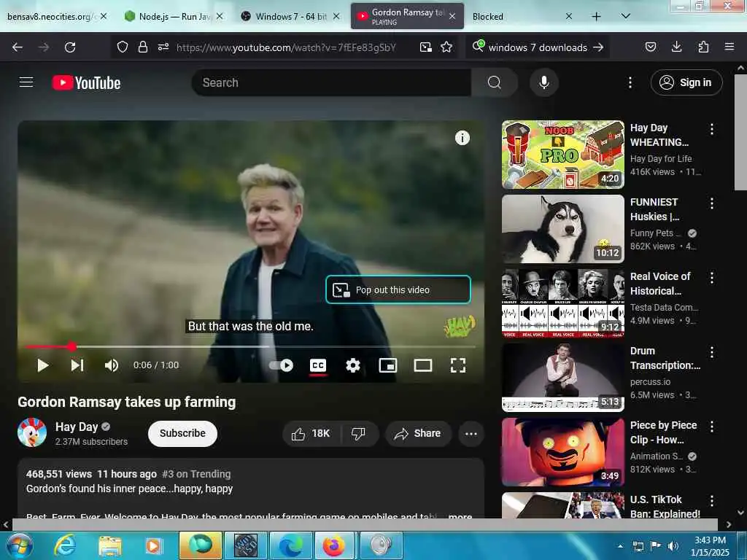This screenshot has width=747, height=560.
Task: Open options menu for Real Voice video
Action: click(712, 278)
